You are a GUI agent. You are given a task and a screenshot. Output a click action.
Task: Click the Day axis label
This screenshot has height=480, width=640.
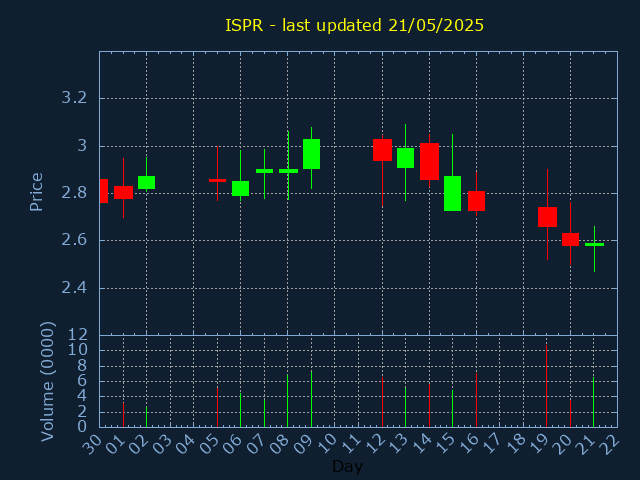click(347, 466)
